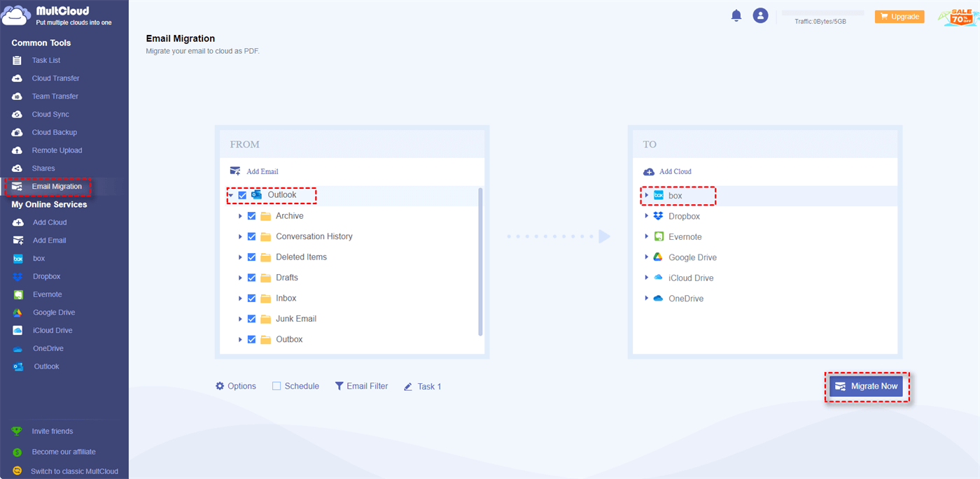Expand the Dropbox node in TO panel
Viewport: 980px width, 479px height.
pos(647,216)
